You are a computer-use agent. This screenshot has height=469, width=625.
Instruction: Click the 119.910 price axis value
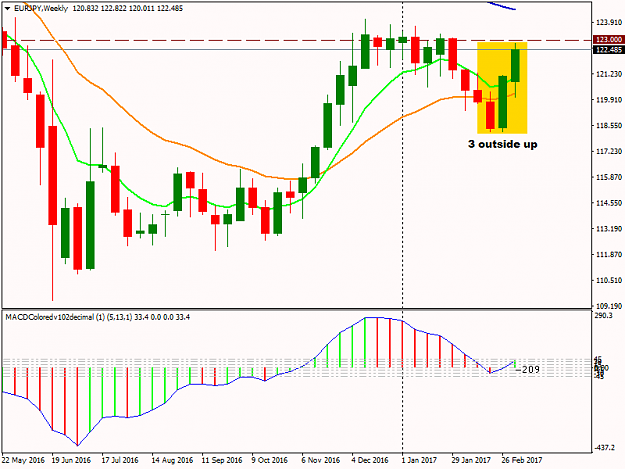pos(609,100)
